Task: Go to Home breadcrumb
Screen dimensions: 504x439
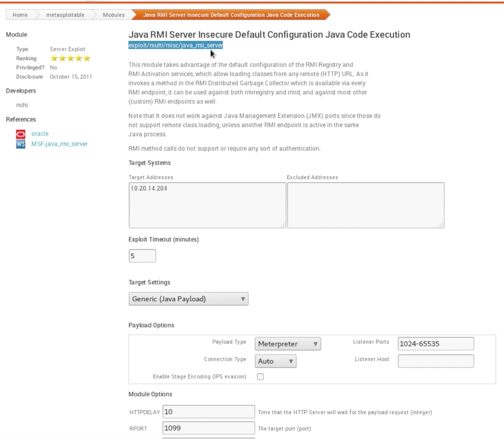Action: click(x=20, y=15)
